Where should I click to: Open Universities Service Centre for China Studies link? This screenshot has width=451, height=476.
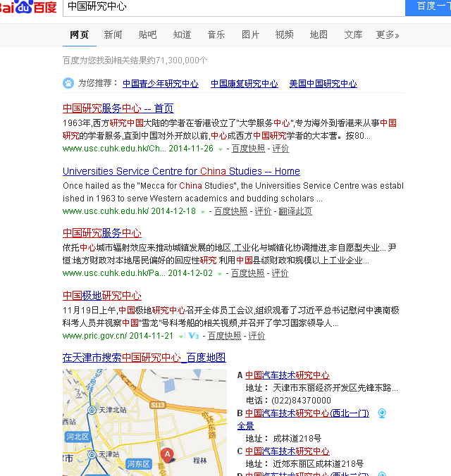(x=181, y=171)
